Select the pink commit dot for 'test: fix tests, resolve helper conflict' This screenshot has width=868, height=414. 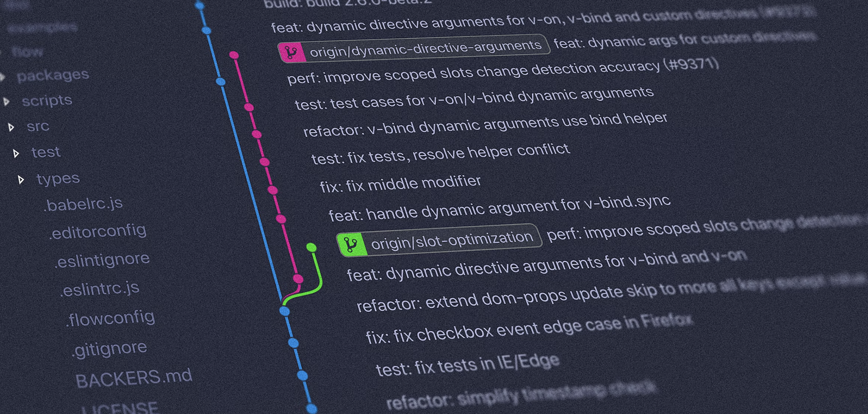(264, 161)
